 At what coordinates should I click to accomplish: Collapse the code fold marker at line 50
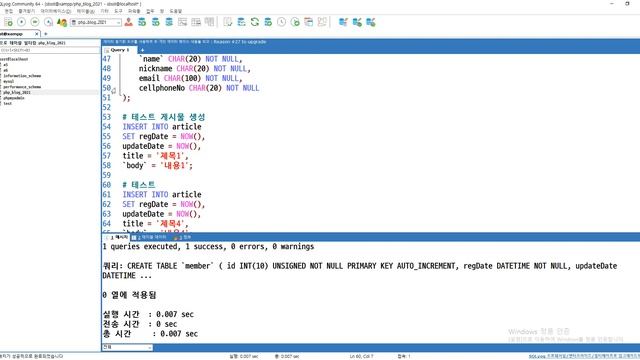pos(114,91)
